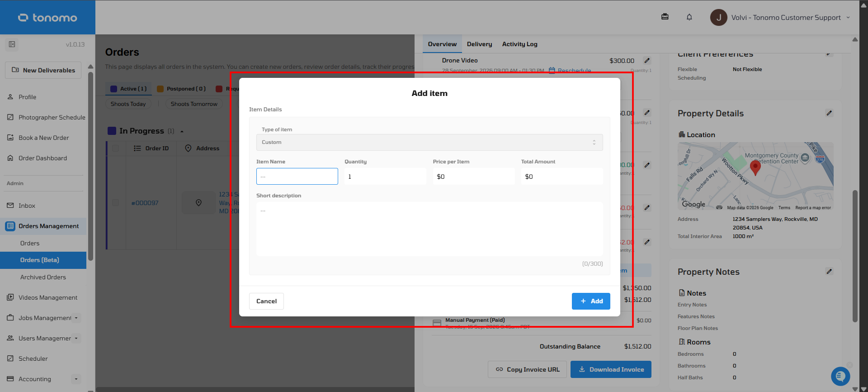Click the Quantity input field

point(385,177)
